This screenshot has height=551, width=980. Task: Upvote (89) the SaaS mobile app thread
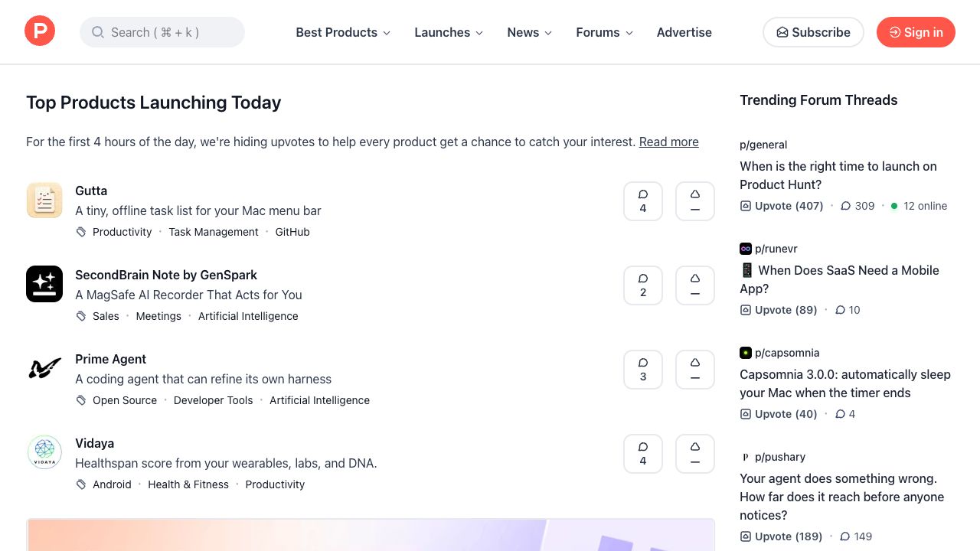pyautogui.click(x=779, y=310)
